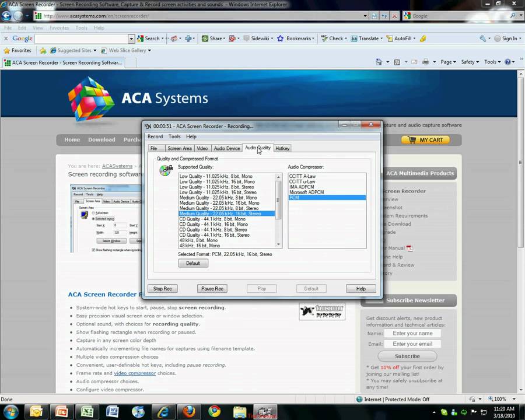Click the Google toolbar wrench settings icon
This screenshot has height=420, width=525.
tap(483, 38)
